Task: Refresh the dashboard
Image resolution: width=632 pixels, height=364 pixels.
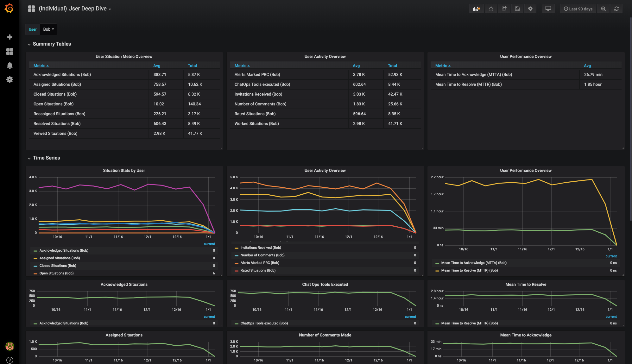Action: point(616,9)
